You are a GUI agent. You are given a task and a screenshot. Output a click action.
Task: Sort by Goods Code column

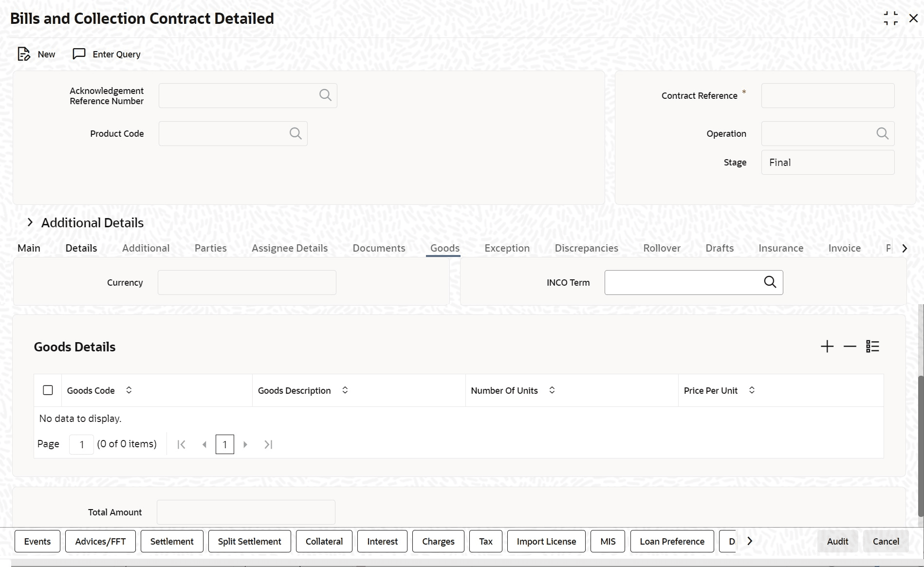click(129, 390)
